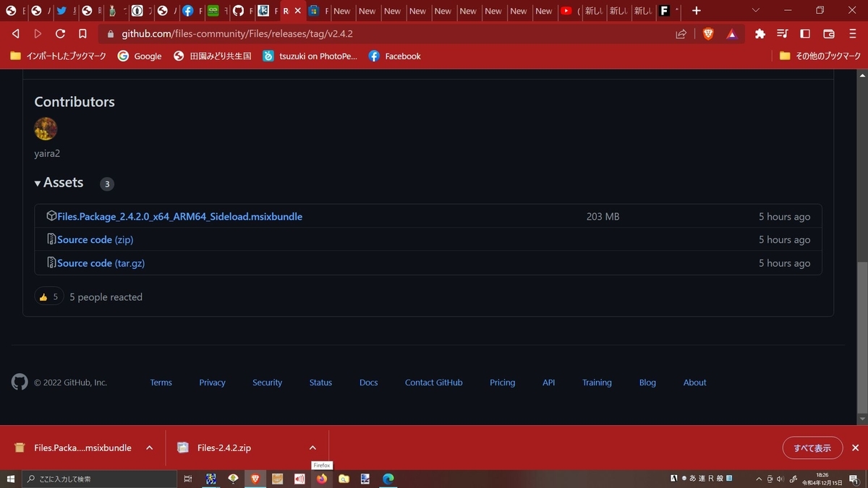Image resolution: width=868 pixels, height=488 pixels.
Task: Open downloaded Files.Packa....msixbundle item
Action: pos(74,448)
